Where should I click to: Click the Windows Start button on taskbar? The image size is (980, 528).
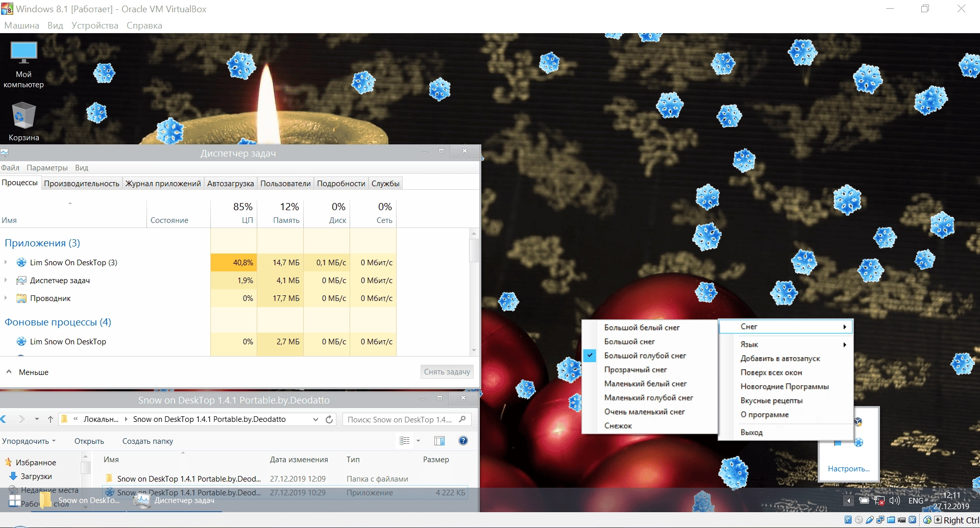[x=14, y=500]
